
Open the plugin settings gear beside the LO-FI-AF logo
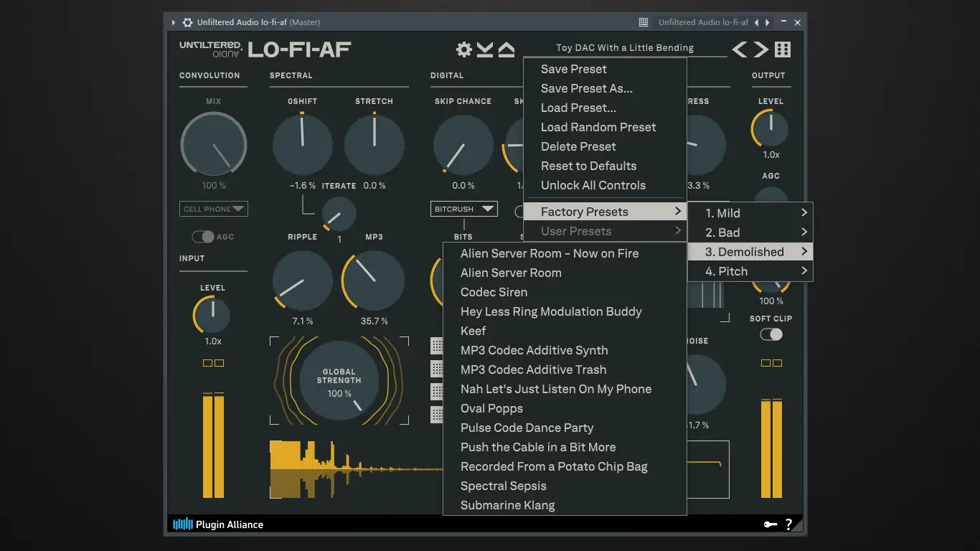pyautogui.click(x=464, y=50)
